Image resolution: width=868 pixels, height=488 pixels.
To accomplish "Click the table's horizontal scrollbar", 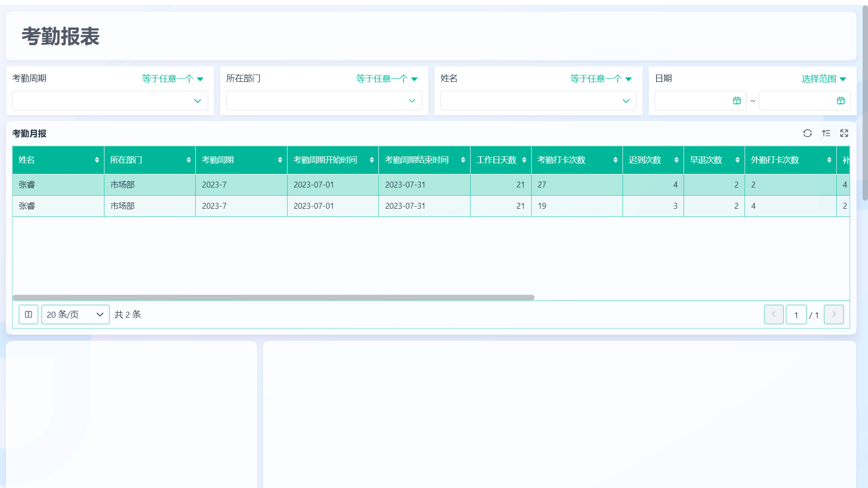I will [x=274, y=297].
